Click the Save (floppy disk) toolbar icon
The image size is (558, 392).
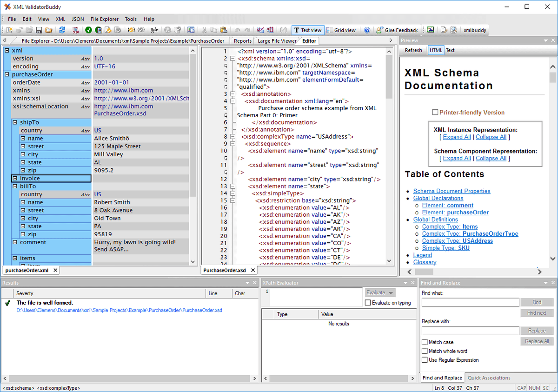point(39,30)
